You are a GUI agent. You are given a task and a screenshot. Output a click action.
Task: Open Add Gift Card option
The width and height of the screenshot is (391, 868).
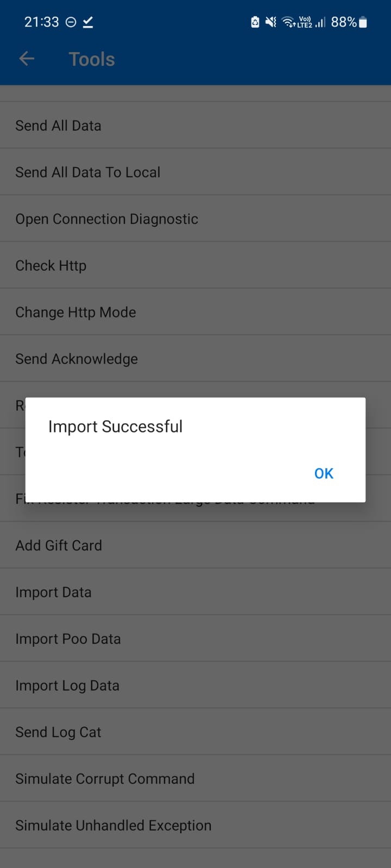click(195, 545)
